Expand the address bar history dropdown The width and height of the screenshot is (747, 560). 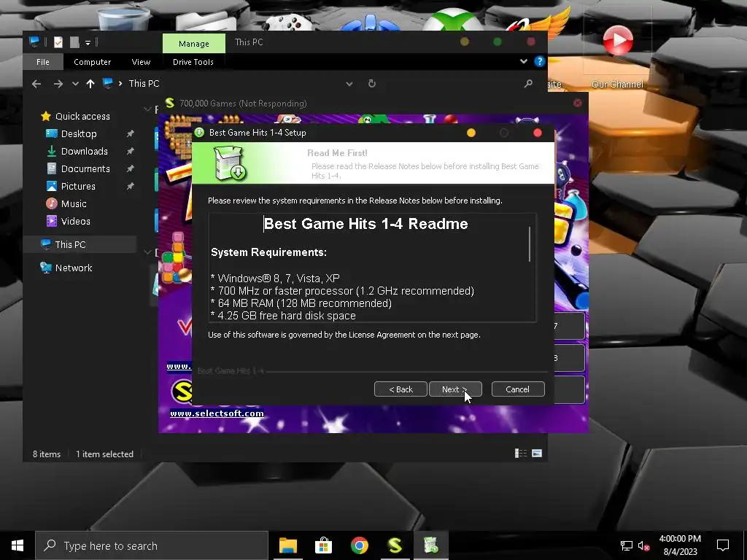pos(349,84)
